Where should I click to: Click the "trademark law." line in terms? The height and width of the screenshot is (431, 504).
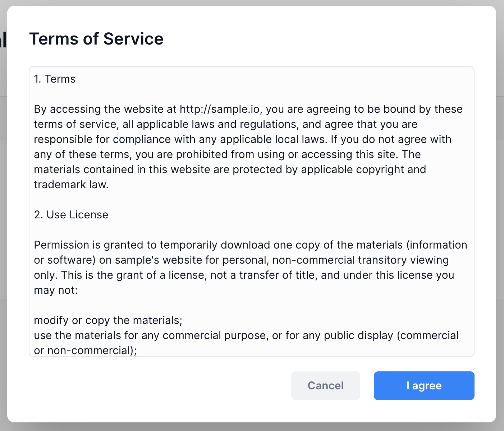71,185
